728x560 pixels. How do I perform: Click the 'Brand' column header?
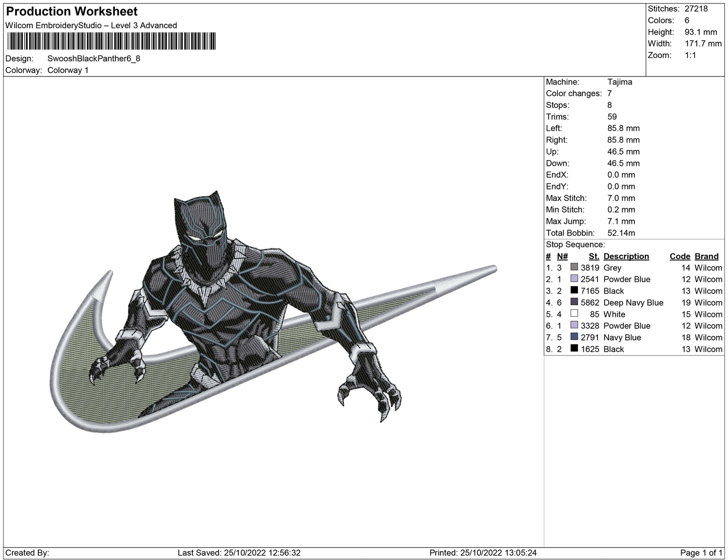(x=706, y=256)
